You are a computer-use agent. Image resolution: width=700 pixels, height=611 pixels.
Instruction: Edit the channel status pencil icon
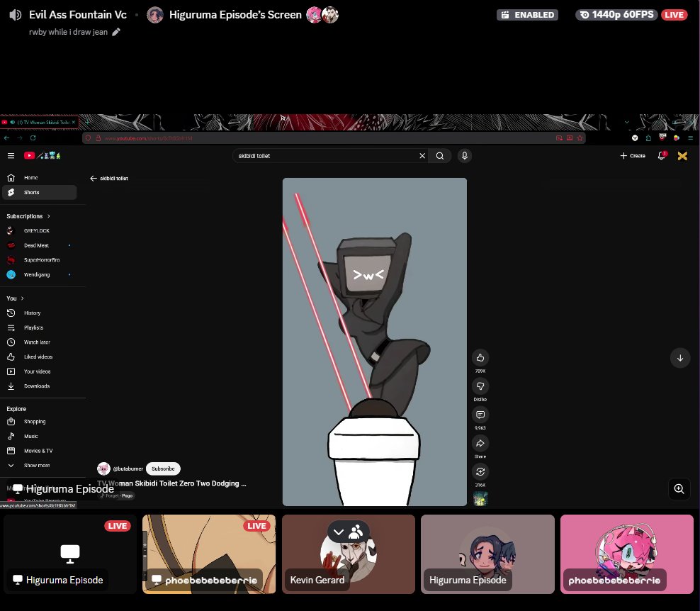point(116,32)
